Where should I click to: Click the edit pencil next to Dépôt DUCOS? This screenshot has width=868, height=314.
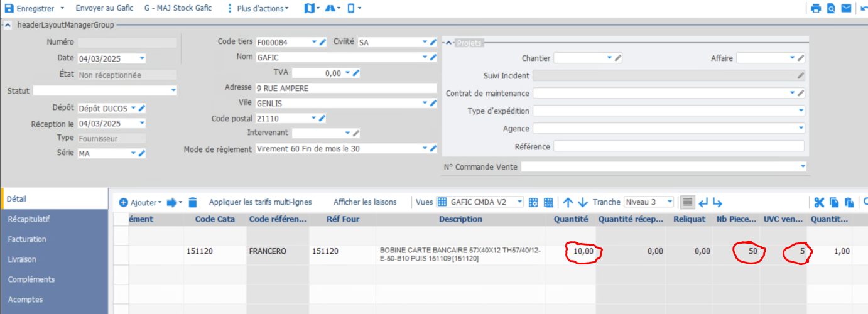[x=142, y=108]
